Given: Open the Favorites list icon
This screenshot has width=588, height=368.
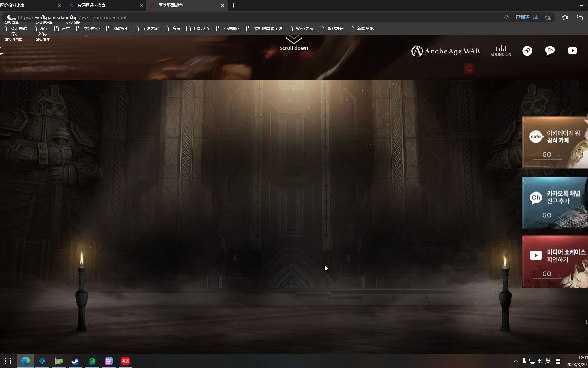Looking at the screenshot, I should click(565, 17).
